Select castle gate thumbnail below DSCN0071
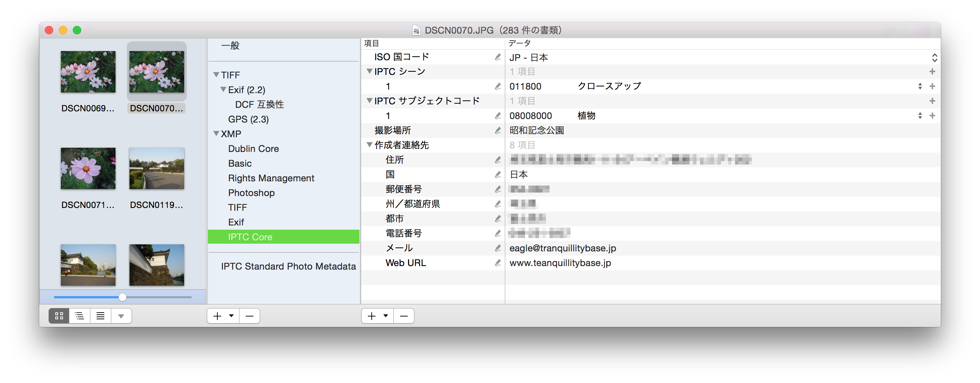The image size is (980, 383). pos(88,265)
